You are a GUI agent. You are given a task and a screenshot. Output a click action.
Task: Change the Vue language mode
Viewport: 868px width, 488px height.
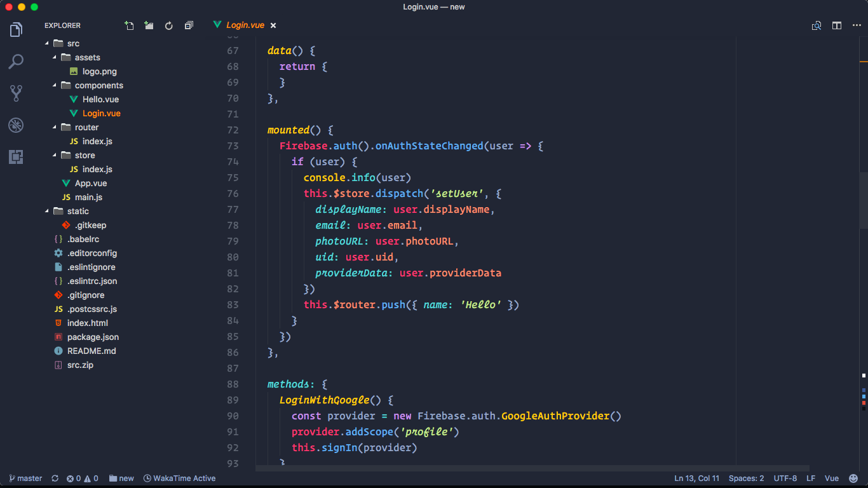[832, 478]
